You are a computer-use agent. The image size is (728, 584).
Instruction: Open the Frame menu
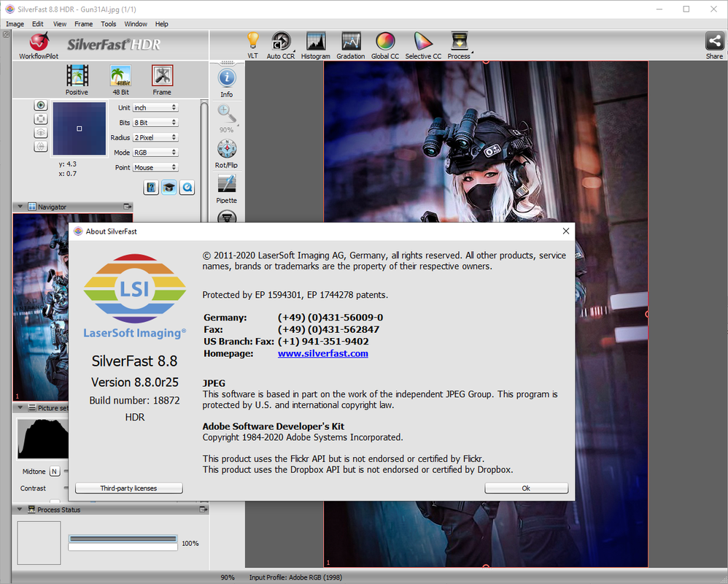(84, 23)
